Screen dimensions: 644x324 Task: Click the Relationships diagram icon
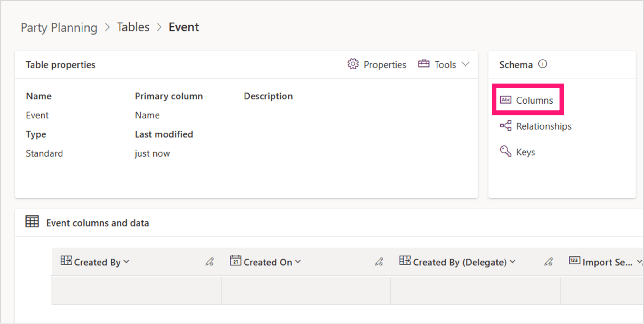tap(505, 126)
